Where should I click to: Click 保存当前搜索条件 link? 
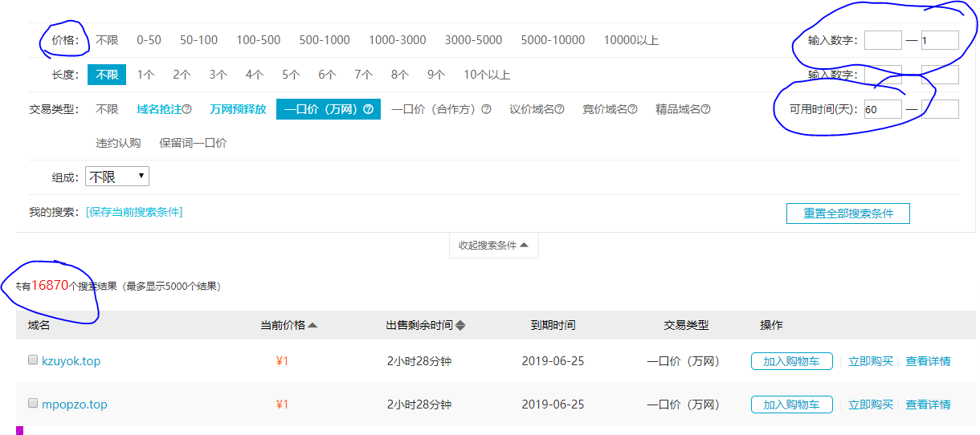coord(134,212)
